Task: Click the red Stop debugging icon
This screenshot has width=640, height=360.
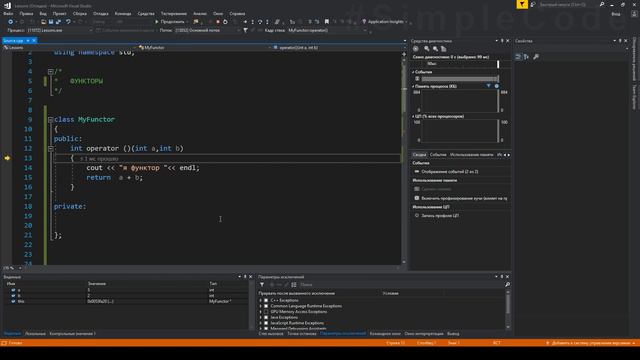Action: pyautogui.click(x=218, y=22)
